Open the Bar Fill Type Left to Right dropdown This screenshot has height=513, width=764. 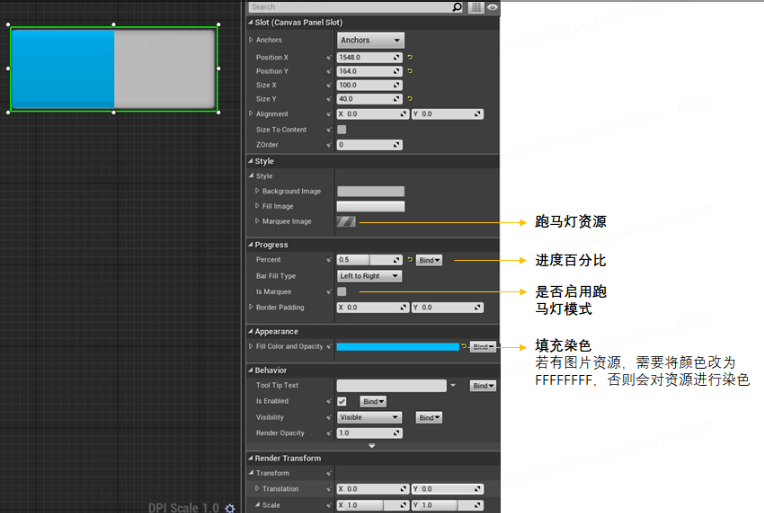click(369, 276)
